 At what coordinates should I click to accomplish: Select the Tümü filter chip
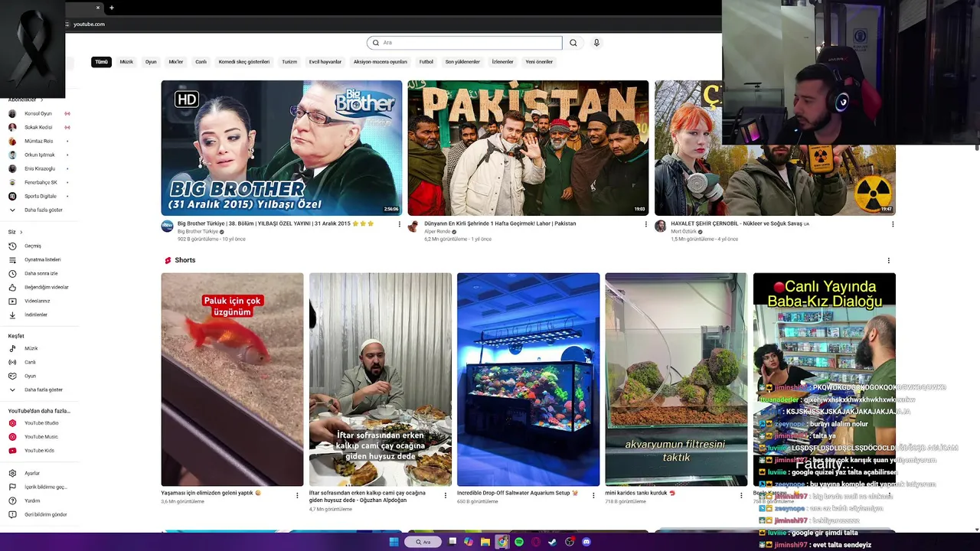click(101, 62)
